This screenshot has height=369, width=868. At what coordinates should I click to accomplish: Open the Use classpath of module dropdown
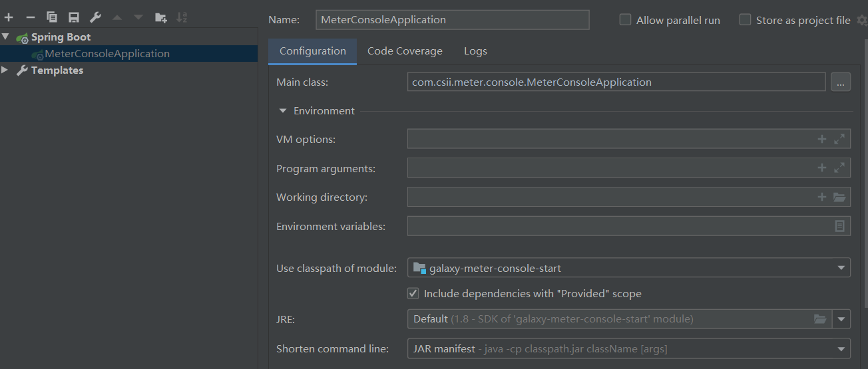(841, 268)
